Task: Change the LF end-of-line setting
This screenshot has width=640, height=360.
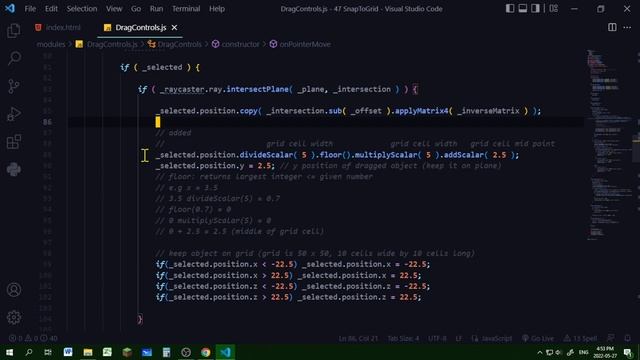Action: coord(459,338)
